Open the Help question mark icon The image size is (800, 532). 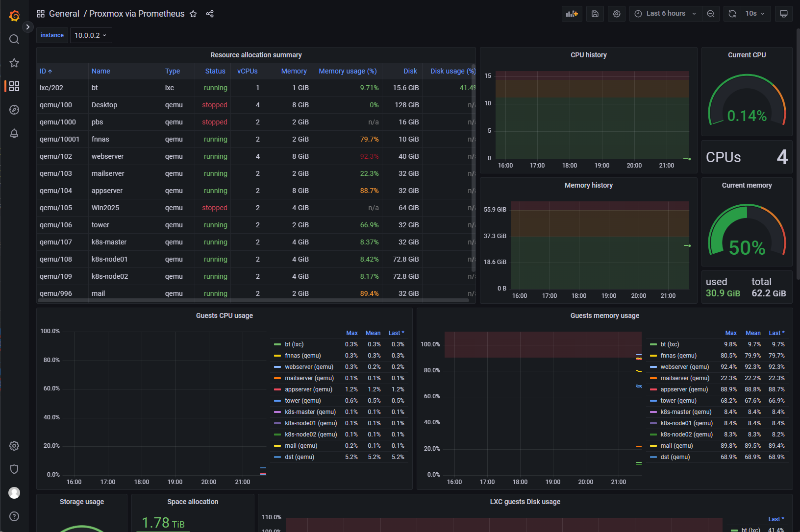click(14, 516)
